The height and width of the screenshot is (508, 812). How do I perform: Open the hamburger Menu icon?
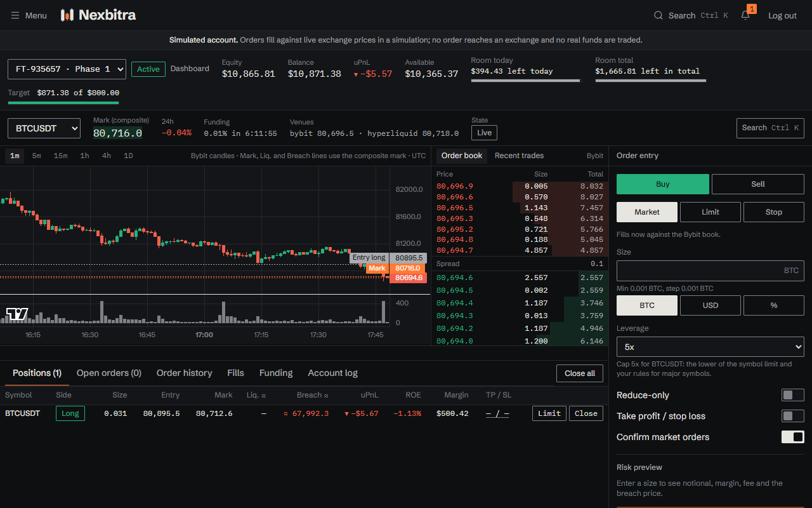(x=15, y=15)
